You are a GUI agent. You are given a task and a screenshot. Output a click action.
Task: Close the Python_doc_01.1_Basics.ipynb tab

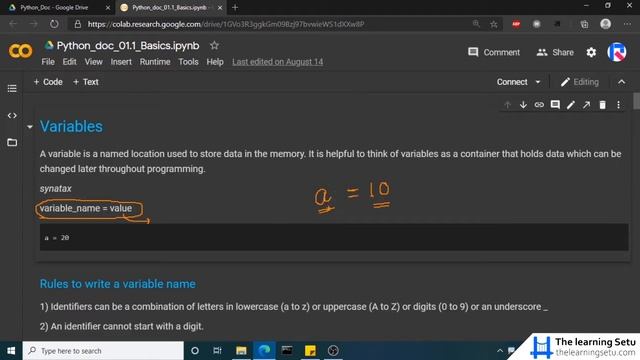(220, 7)
